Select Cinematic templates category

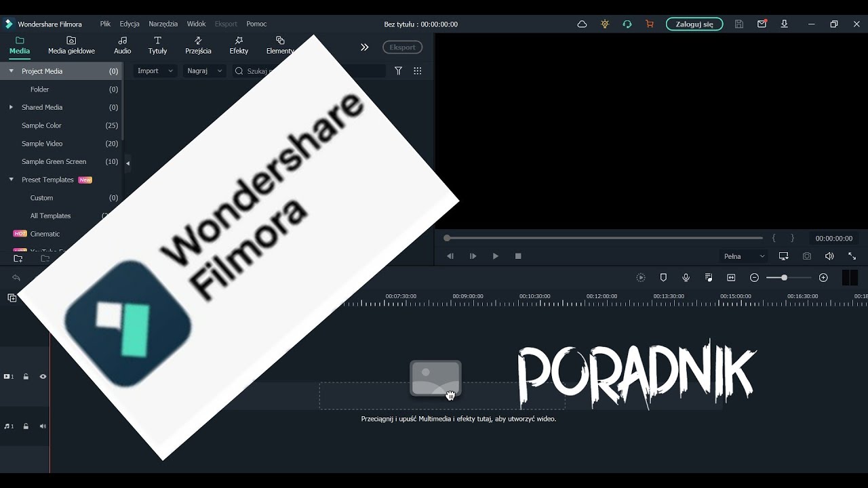point(45,234)
